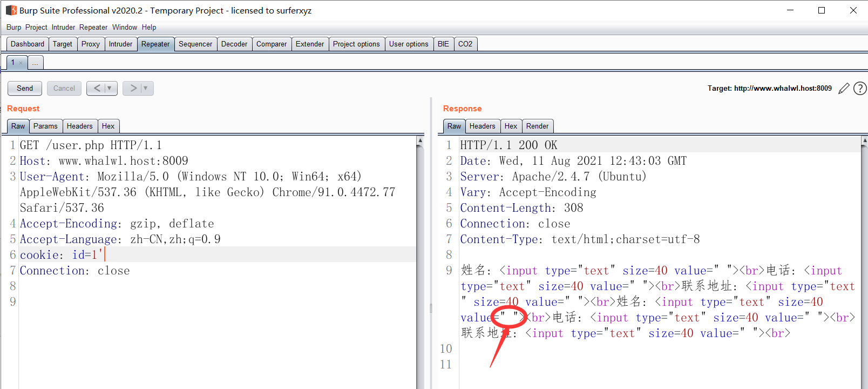Open the Repeater menu in menu bar
The image size is (868, 389).
93,27
